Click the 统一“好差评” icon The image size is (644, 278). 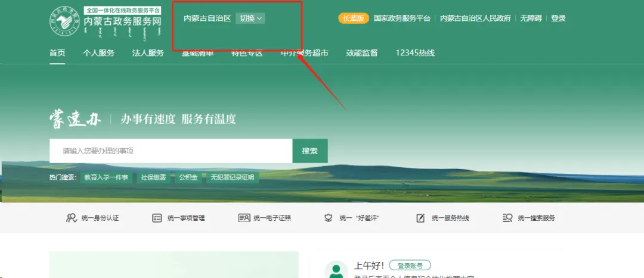[328, 218]
